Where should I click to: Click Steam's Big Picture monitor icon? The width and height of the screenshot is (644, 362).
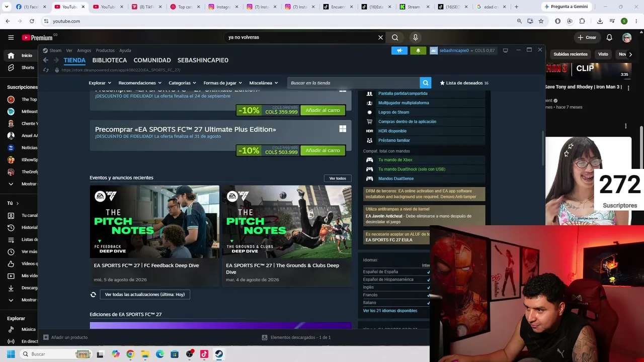click(505, 50)
